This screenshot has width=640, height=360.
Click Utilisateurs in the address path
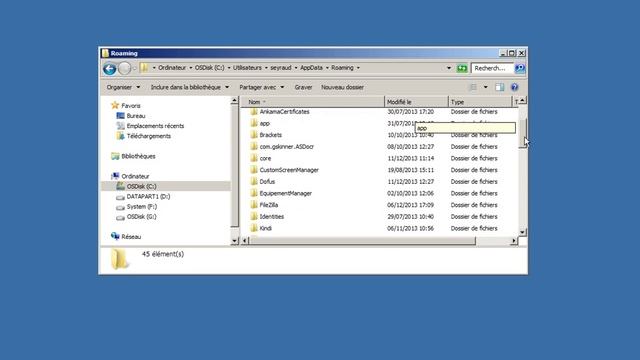[247, 68]
